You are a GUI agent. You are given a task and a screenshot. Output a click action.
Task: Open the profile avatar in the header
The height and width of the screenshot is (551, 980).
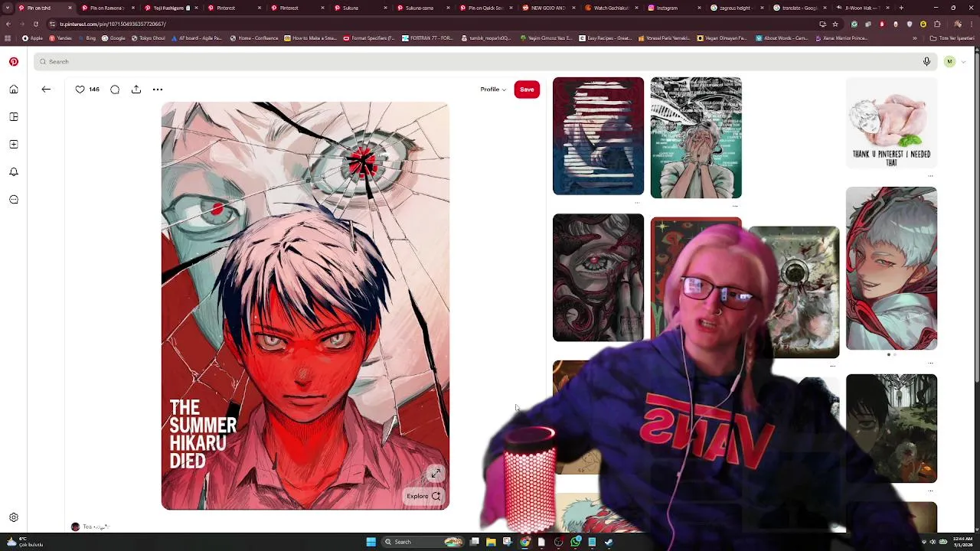tap(949, 62)
